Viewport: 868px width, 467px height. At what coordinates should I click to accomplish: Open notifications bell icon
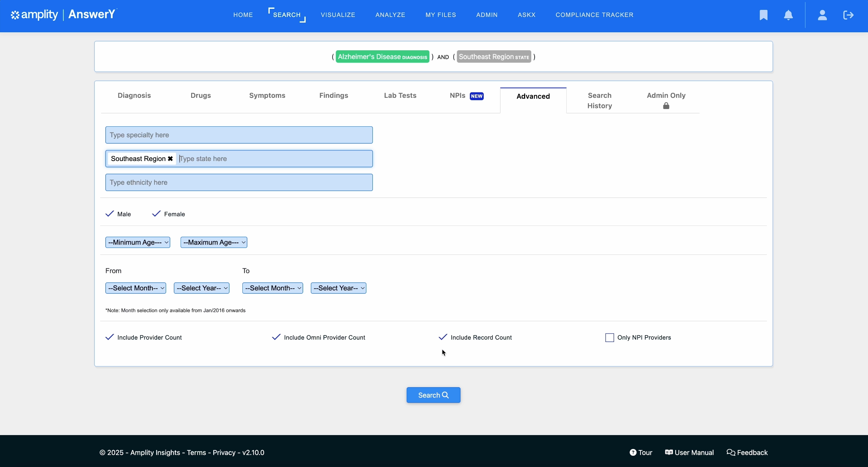[788, 15]
